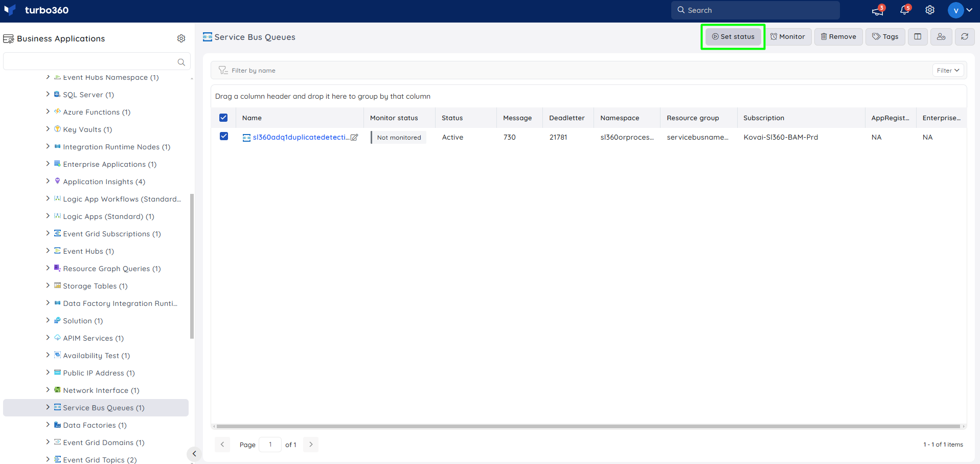The image size is (980, 464).
Task: Click the Data Factories icon
Action: click(x=58, y=425)
